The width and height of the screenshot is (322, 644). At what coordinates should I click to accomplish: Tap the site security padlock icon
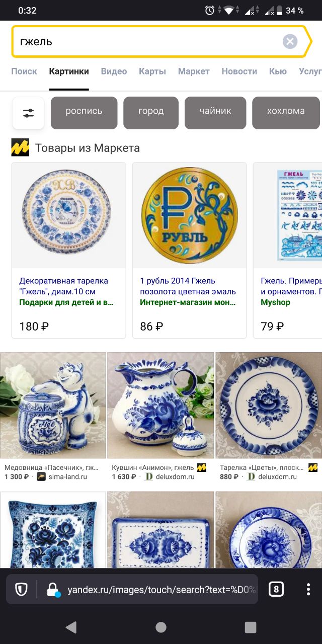coord(53,590)
